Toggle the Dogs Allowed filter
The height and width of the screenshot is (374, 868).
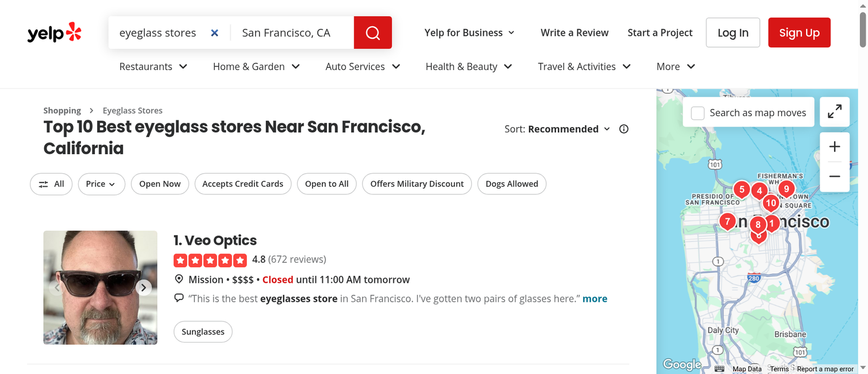[512, 184]
